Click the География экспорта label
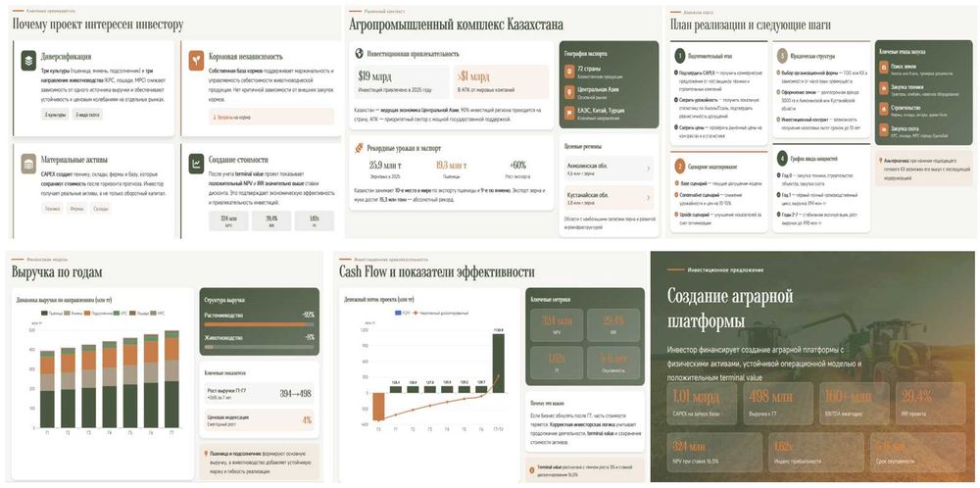The width and height of the screenshot is (980, 488). [x=585, y=54]
